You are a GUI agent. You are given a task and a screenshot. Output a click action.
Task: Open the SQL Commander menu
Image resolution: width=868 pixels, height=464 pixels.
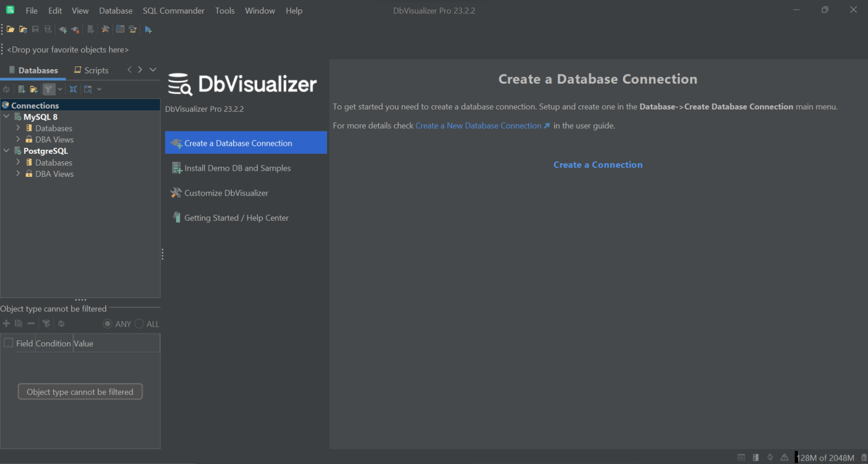pos(173,11)
